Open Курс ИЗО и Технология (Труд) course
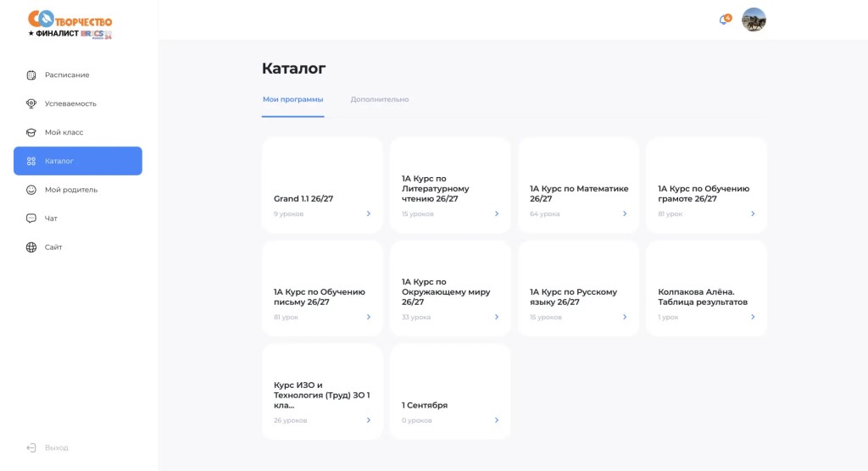 click(321, 395)
